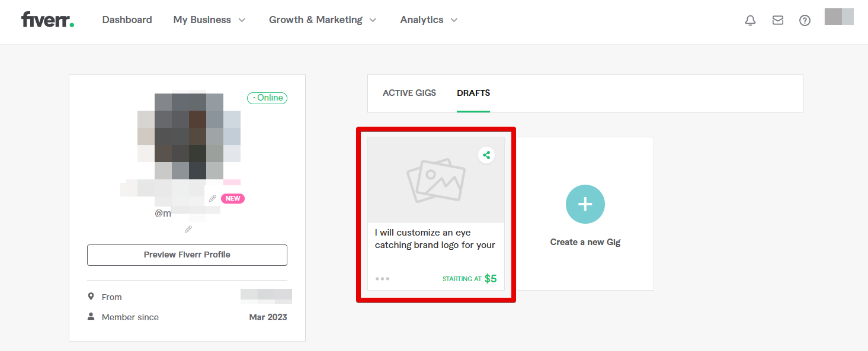Click the Online status badge

click(x=267, y=98)
